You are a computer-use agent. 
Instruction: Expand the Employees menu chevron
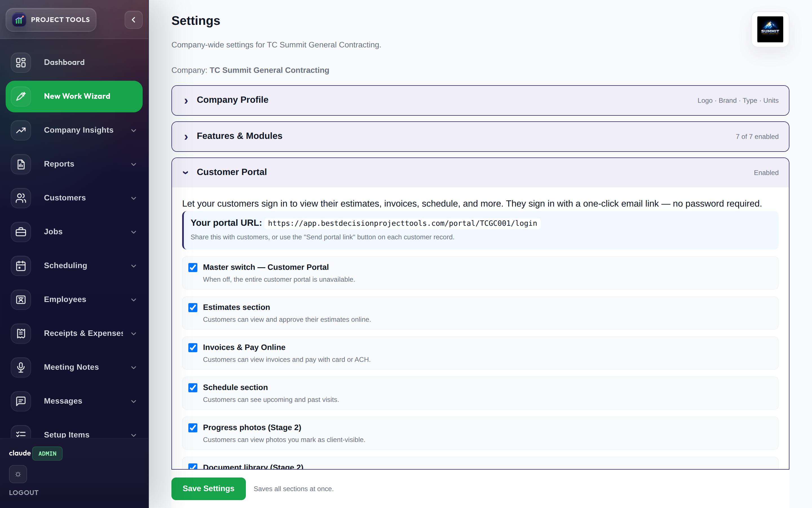tap(134, 300)
